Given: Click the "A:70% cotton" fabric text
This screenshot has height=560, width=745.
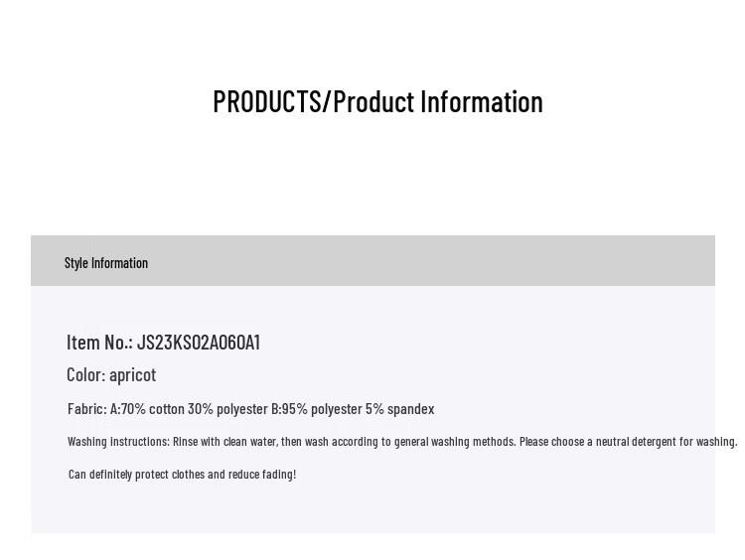Looking at the screenshot, I should click(146, 409).
